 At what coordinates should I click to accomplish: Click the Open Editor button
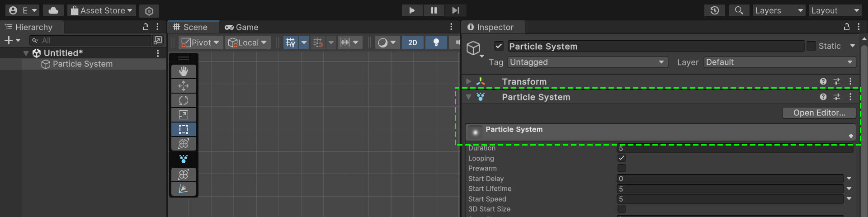(819, 113)
